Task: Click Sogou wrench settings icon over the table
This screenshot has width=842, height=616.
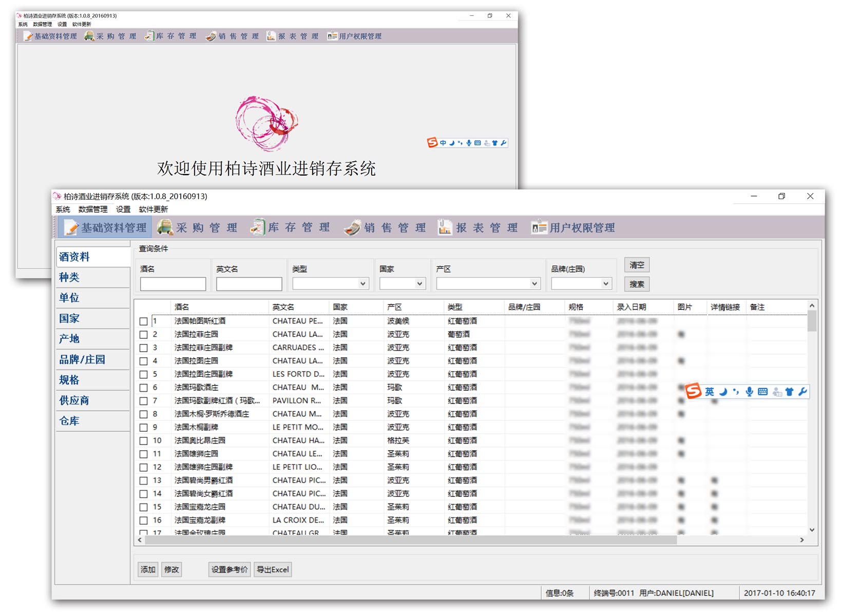Action: [x=803, y=392]
